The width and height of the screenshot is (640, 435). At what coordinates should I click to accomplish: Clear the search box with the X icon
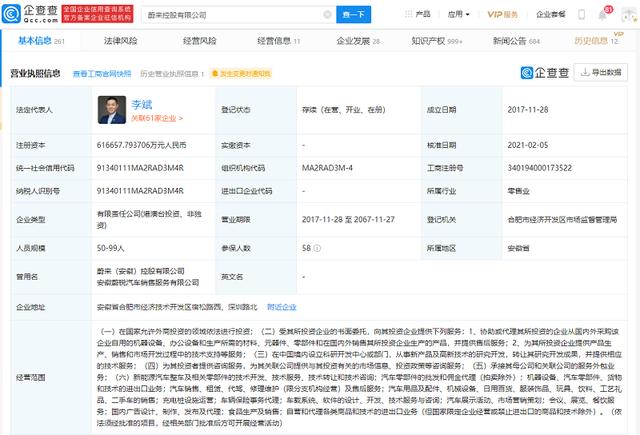(x=327, y=15)
